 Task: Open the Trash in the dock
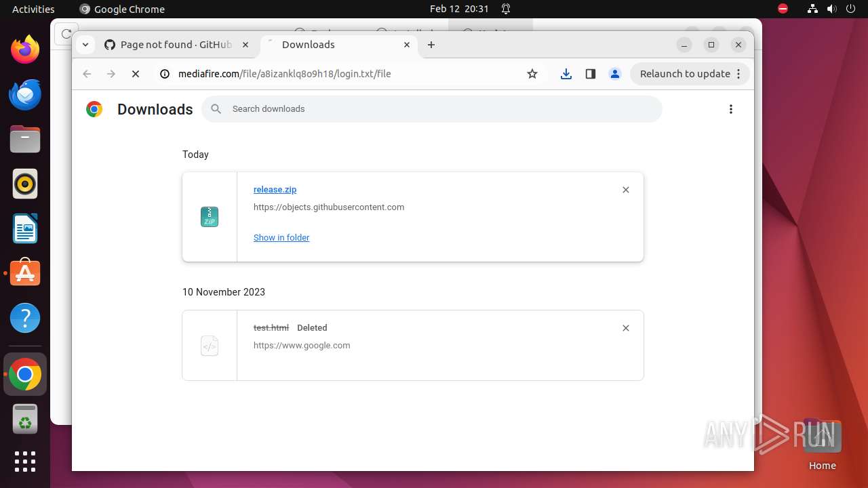pyautogui.click(x=25, y=419)
